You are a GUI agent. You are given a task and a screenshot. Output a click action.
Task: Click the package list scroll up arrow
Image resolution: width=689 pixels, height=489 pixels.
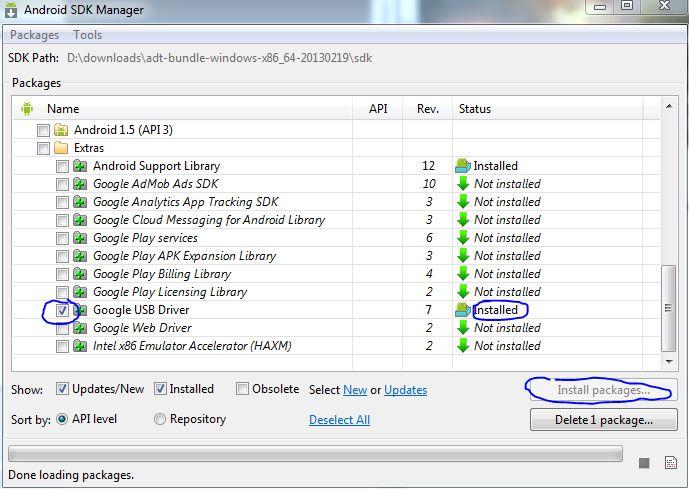(x=669, y=106)
